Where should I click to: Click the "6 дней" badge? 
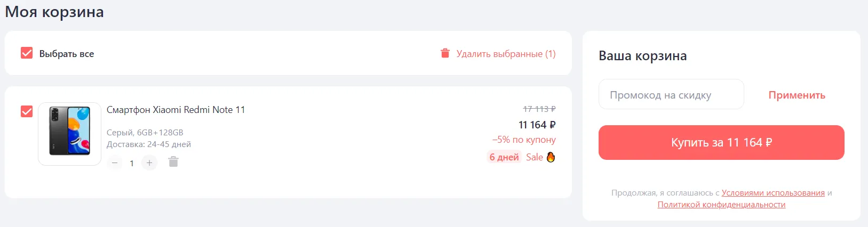coord(504,157)
